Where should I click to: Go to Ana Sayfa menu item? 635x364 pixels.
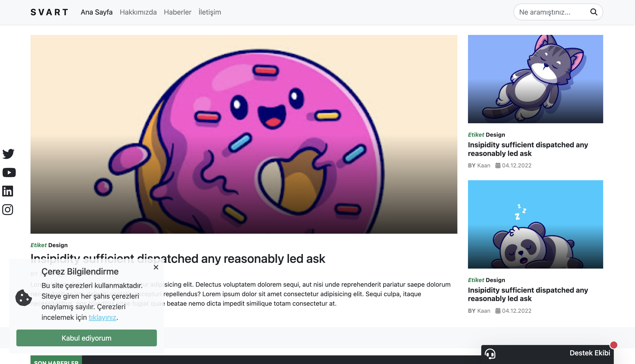click(x=97, y=12)
